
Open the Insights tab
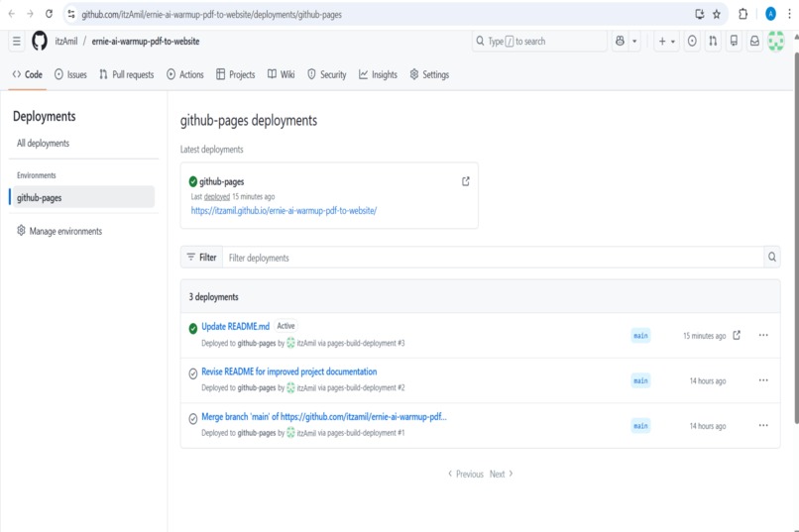click(x=378, y=74)
